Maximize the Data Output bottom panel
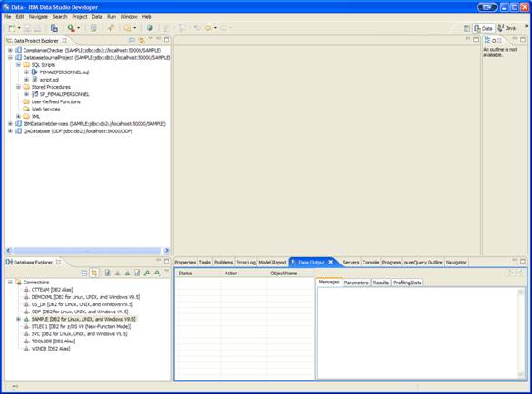This screenshot has height=394, width=532. tap(523, 261)
